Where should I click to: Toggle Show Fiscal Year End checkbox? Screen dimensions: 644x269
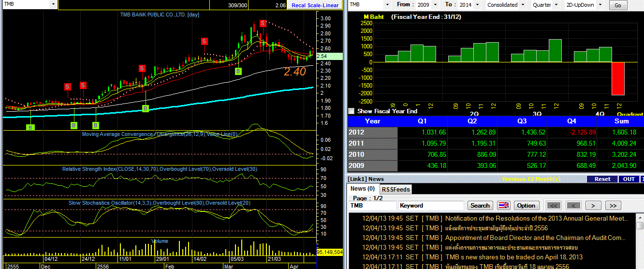351,111
